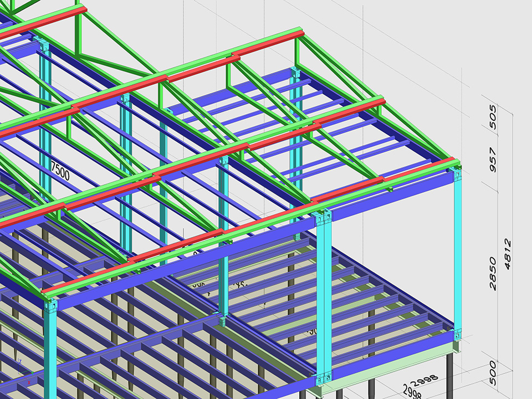Select the far-right cyan corner column
The width and height of the screenshot is (532, 399).
point(459,255)
